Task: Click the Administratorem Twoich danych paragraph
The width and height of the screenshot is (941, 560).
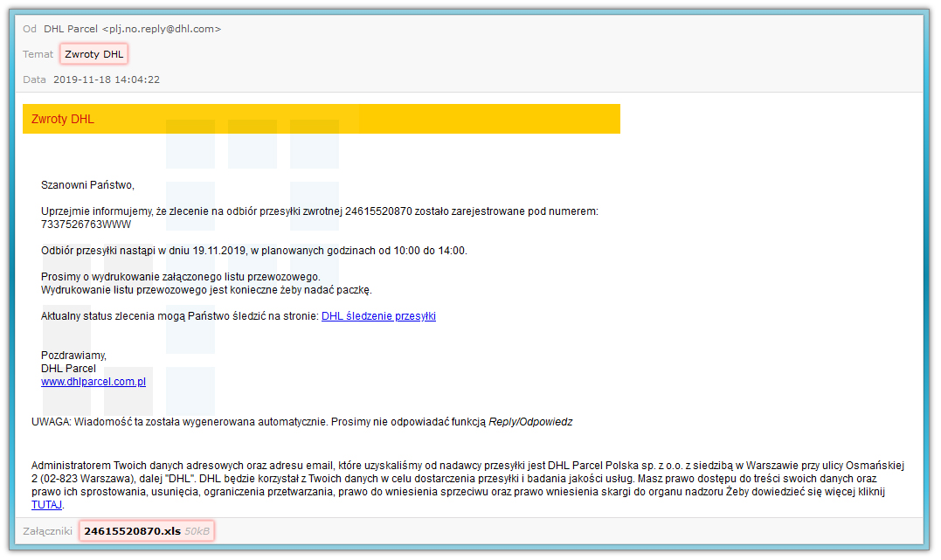Action: click(x=468, y=485)
